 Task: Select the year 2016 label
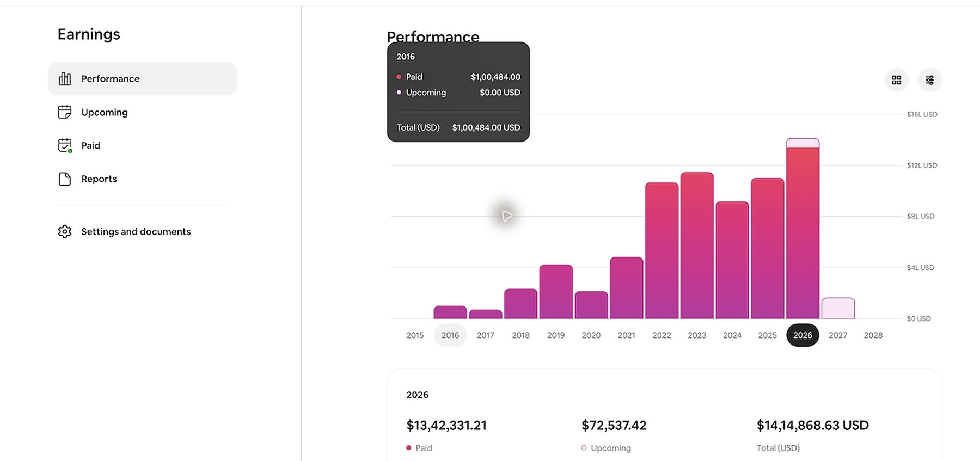(450, 335)
